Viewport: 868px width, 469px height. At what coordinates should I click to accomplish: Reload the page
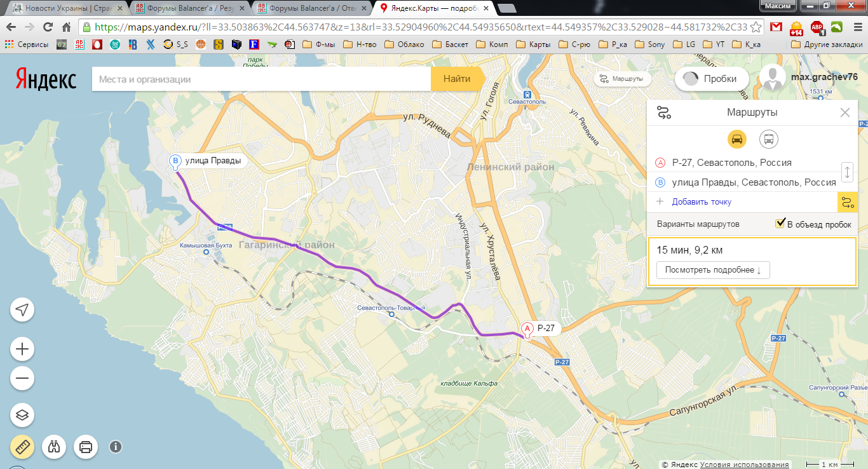click(x=48, y=27)
